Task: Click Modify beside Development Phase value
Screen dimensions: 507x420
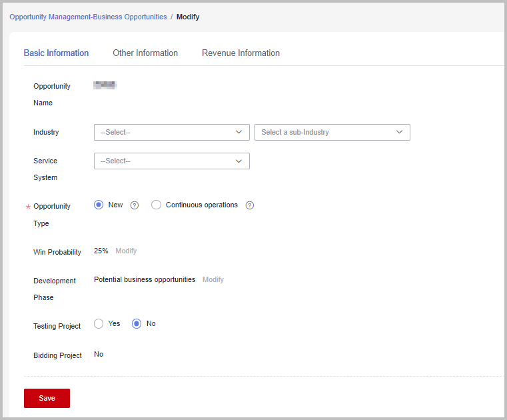Action: tap(213, 279)
